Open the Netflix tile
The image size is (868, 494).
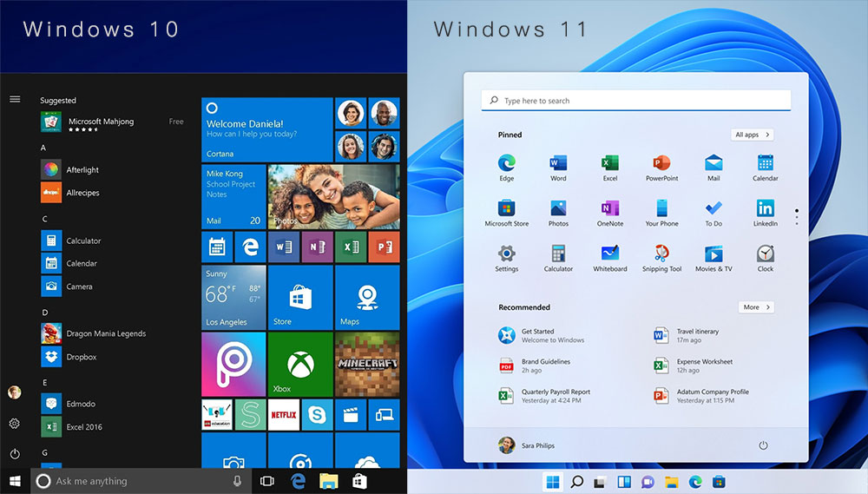click(x=284, y=415)
